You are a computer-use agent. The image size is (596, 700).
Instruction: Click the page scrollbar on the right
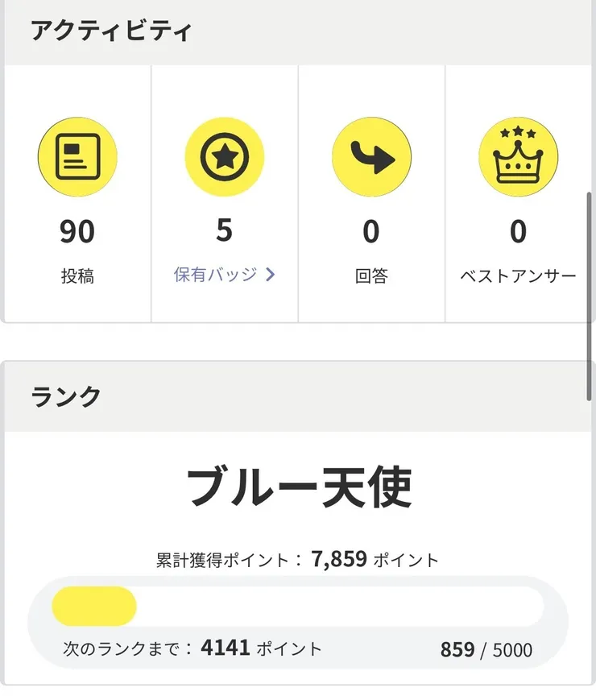coord(590,298)
